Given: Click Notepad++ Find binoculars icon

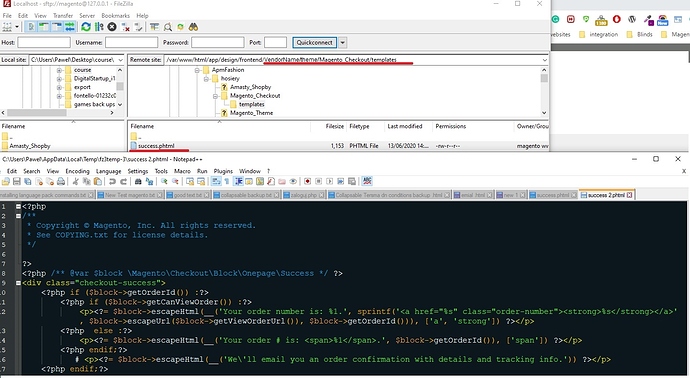Looking at the screenshot, I should [138, 181].
